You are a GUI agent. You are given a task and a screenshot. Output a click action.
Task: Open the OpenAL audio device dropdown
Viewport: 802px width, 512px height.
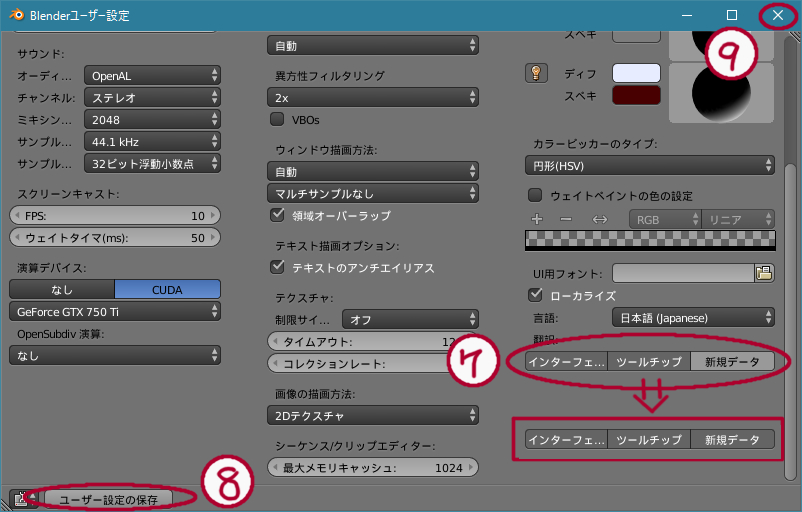[152, 75]
